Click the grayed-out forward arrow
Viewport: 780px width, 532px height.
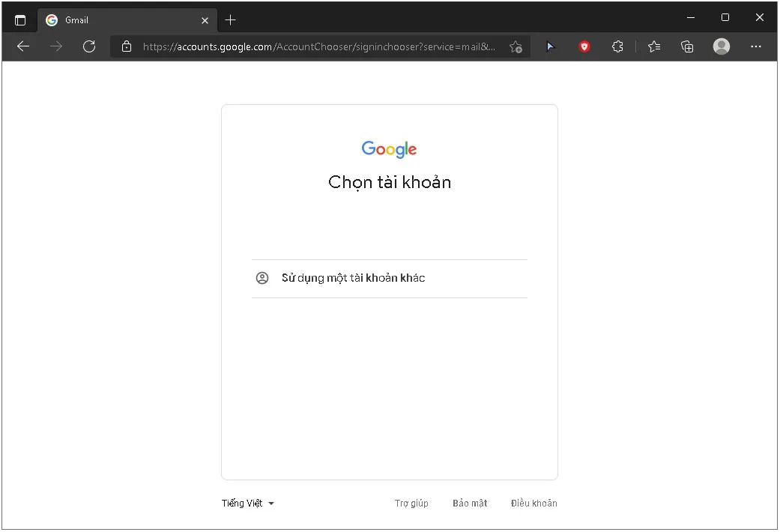pos(55,46)
